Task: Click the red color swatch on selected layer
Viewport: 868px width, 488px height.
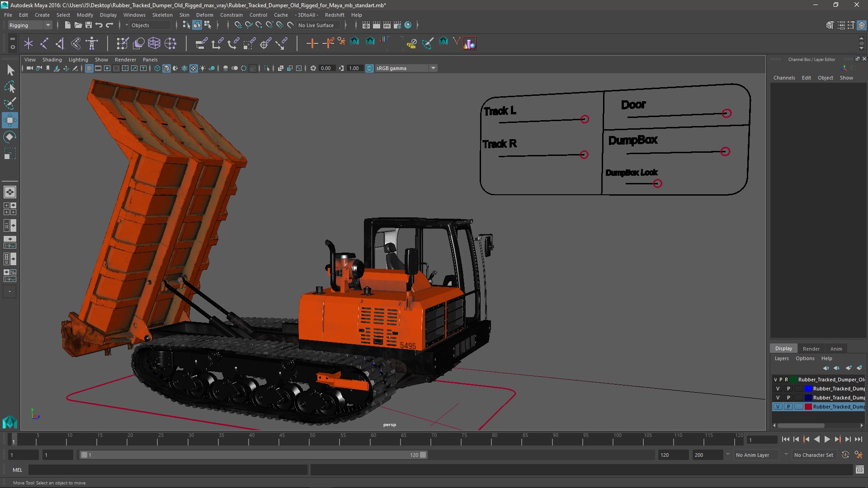Action: 808,407
